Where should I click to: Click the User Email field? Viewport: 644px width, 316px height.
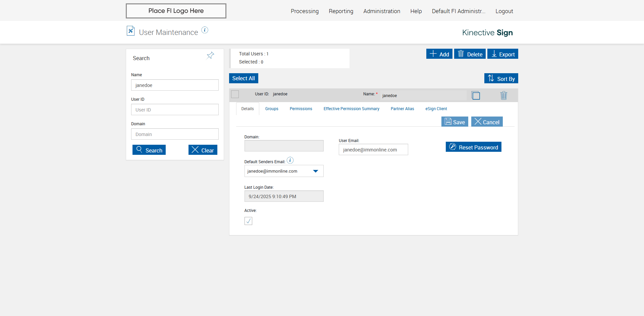point(373,149)
